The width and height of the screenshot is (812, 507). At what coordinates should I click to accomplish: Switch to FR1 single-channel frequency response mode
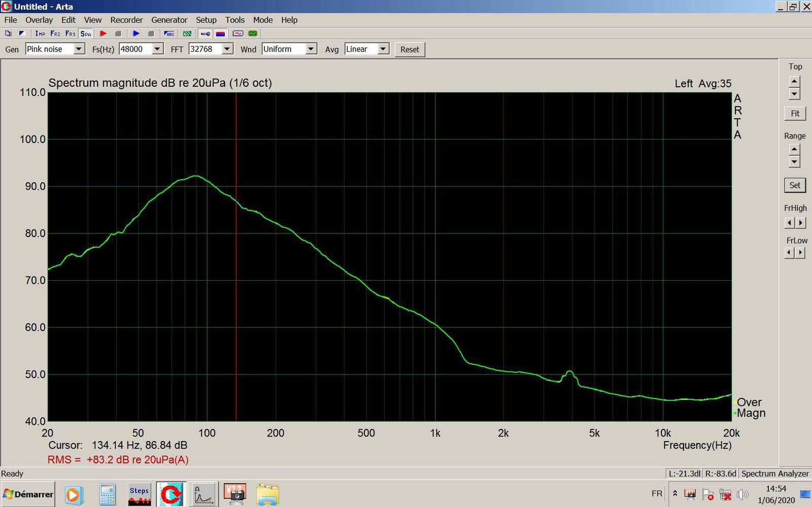coord(71,33)
